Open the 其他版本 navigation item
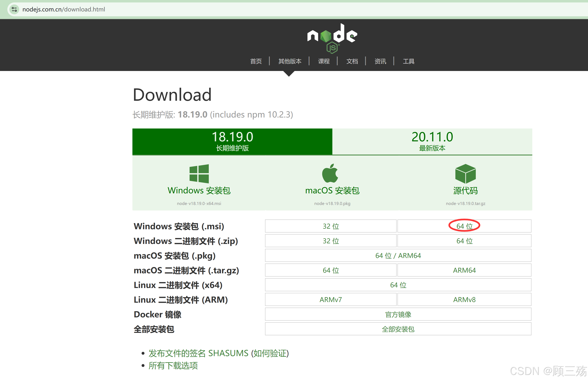588x381 pixels. [290, 61]
